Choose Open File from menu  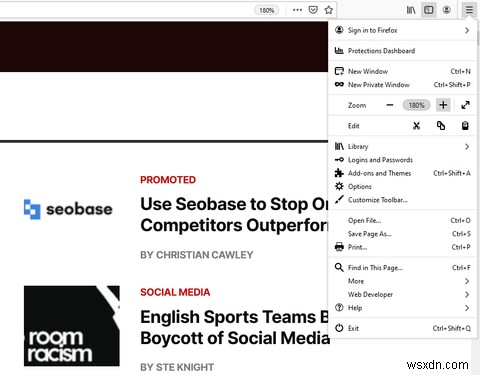tap(402, 221)
